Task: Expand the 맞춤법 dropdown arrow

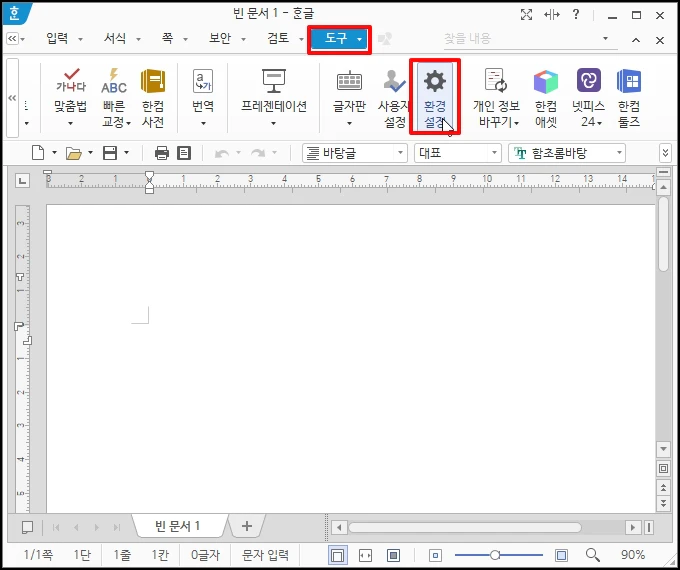Action: (x=70, y=123)
